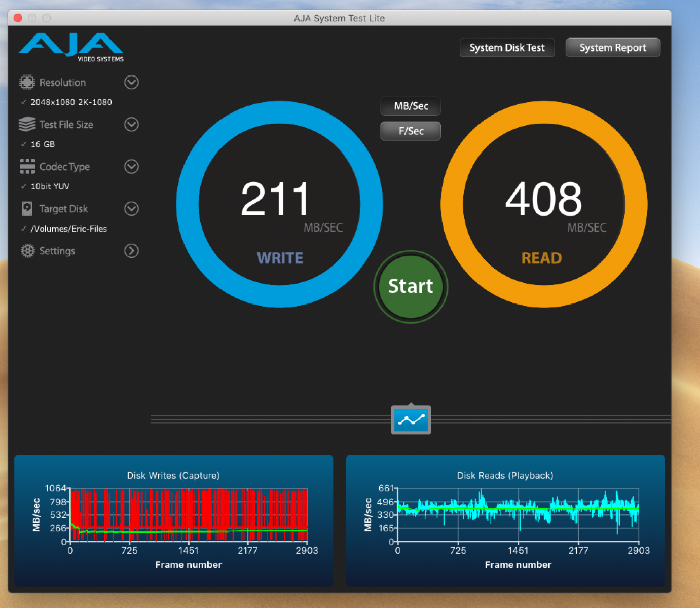This screenshot has height=608, width=700.
Task: Start the disk speed test
Action: point(411,286)
